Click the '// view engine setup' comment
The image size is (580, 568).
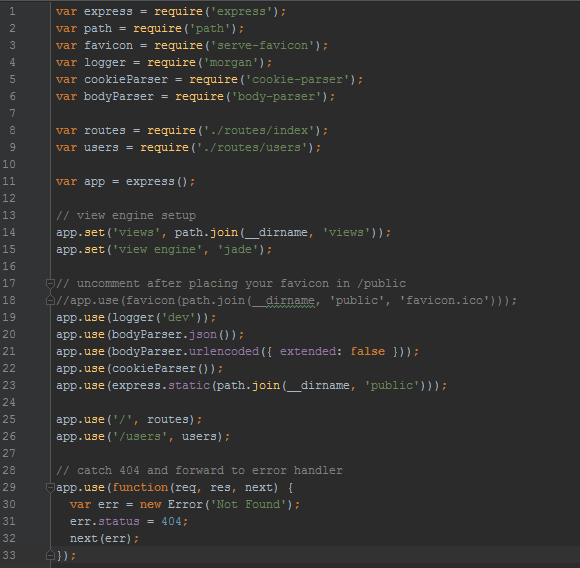[x=126, y=216]
